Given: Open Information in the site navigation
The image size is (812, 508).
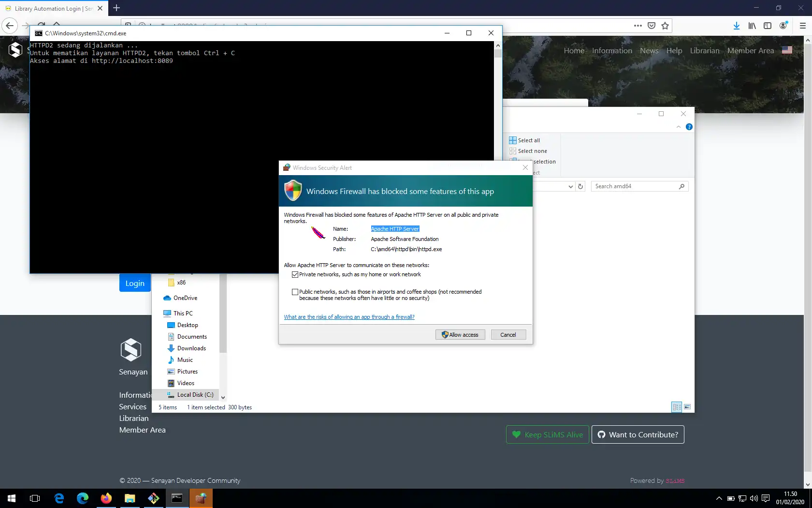Looking at the screenshot, I should [x=612, y=50].
